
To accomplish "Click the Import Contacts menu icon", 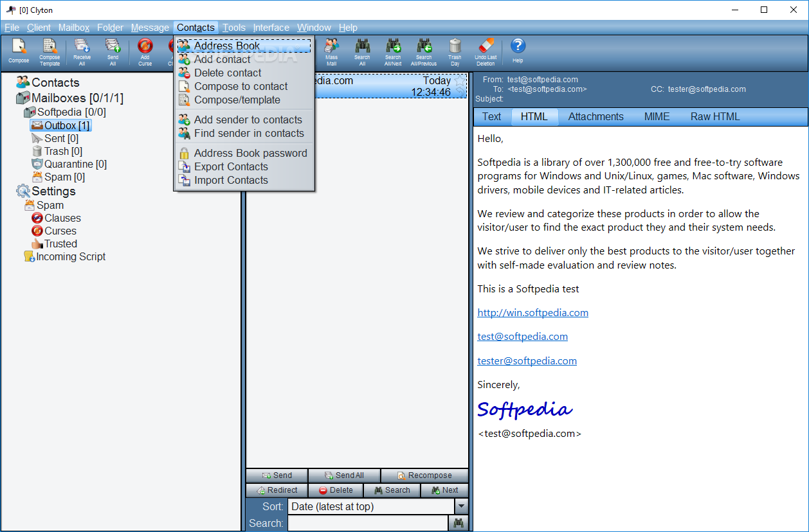I will click(x=184, y=180).
